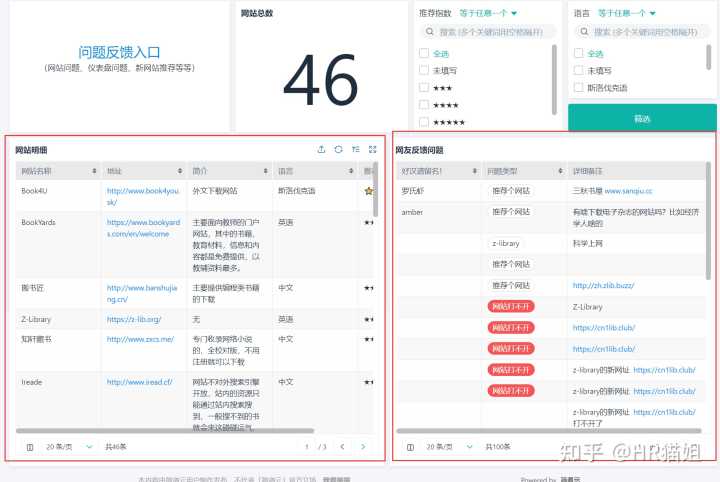Click the column layout icon in 网友反馈问题 footer

[411, 447]
